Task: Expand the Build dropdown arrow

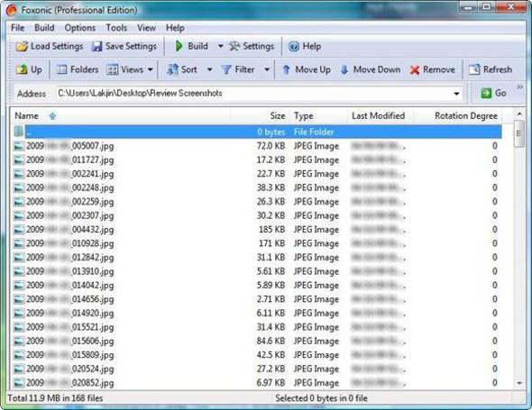Action: click(221, 46)
